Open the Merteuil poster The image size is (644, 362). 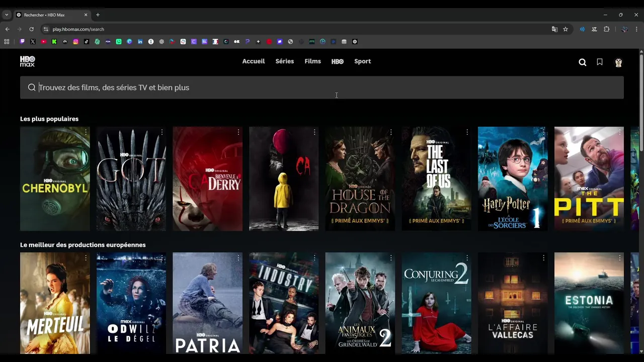point(55,304)
